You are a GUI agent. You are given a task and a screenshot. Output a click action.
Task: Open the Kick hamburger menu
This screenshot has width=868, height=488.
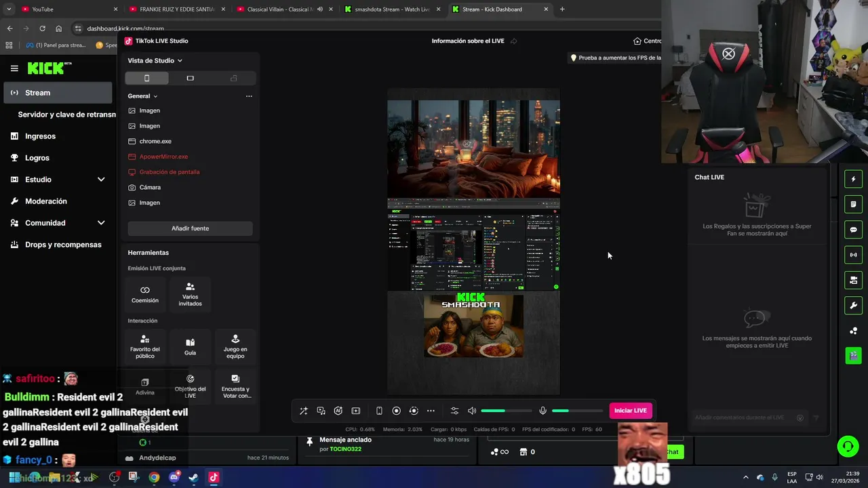coord(14,68)
